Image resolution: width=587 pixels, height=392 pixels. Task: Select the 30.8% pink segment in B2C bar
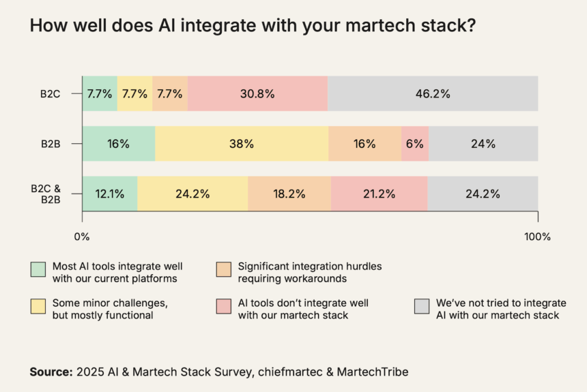257,93
